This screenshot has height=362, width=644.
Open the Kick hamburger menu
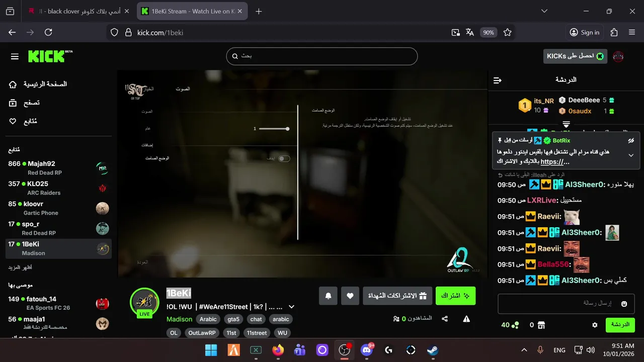tap(15, 56)
